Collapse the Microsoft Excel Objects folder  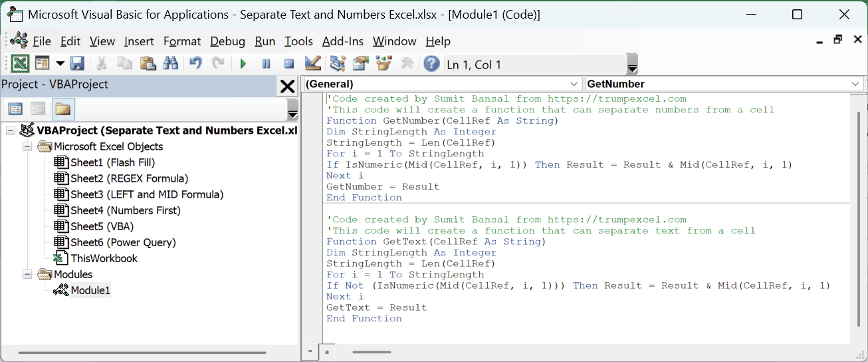click(x=27, y=146)
